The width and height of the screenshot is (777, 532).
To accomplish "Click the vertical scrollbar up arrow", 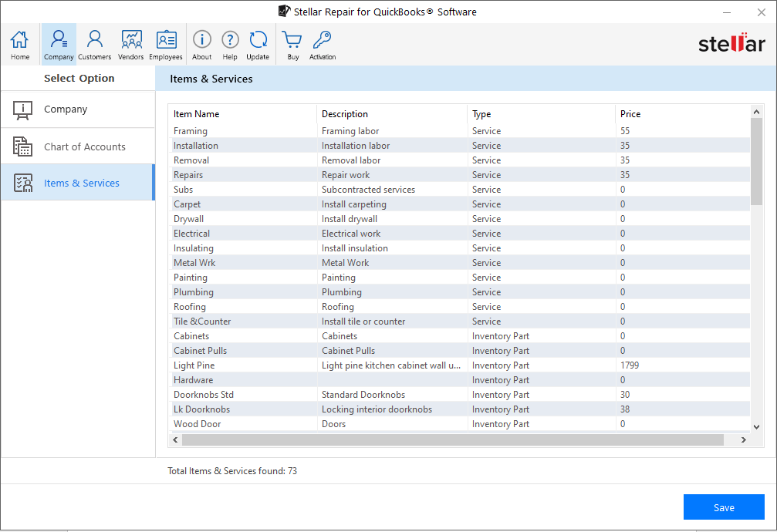I will coord(756,112).
